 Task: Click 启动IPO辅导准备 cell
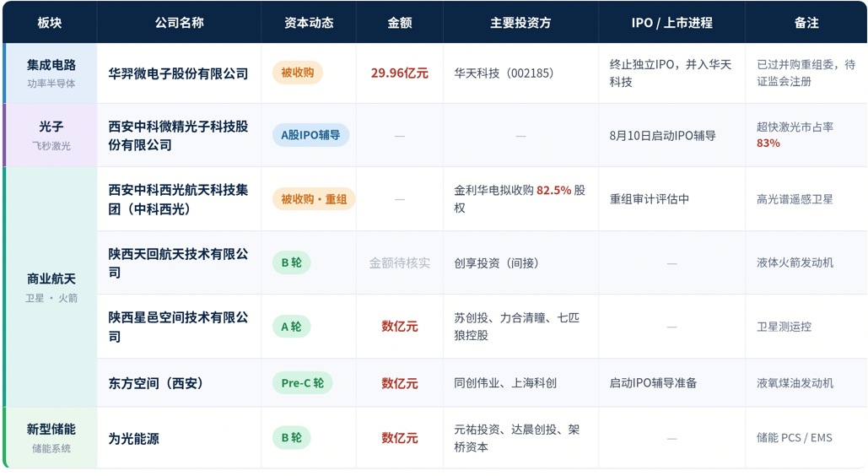(x=653, y=383)
